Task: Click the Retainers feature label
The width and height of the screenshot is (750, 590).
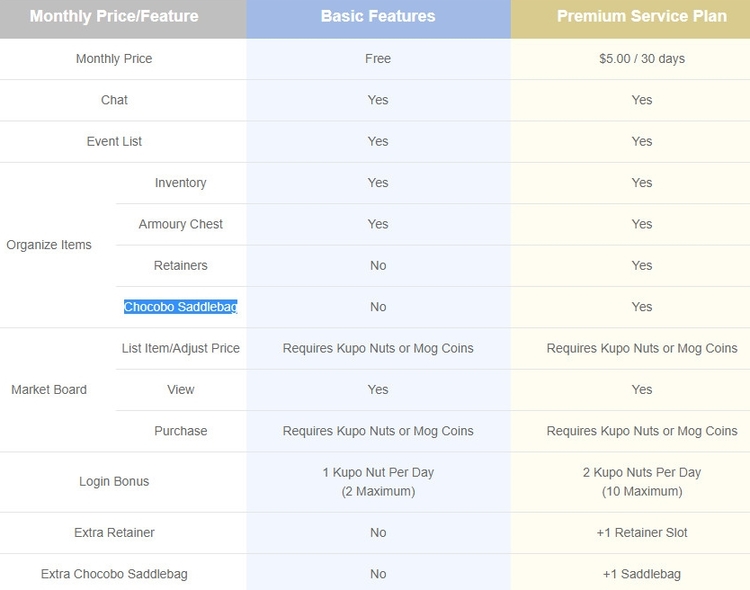Action: 180,266
